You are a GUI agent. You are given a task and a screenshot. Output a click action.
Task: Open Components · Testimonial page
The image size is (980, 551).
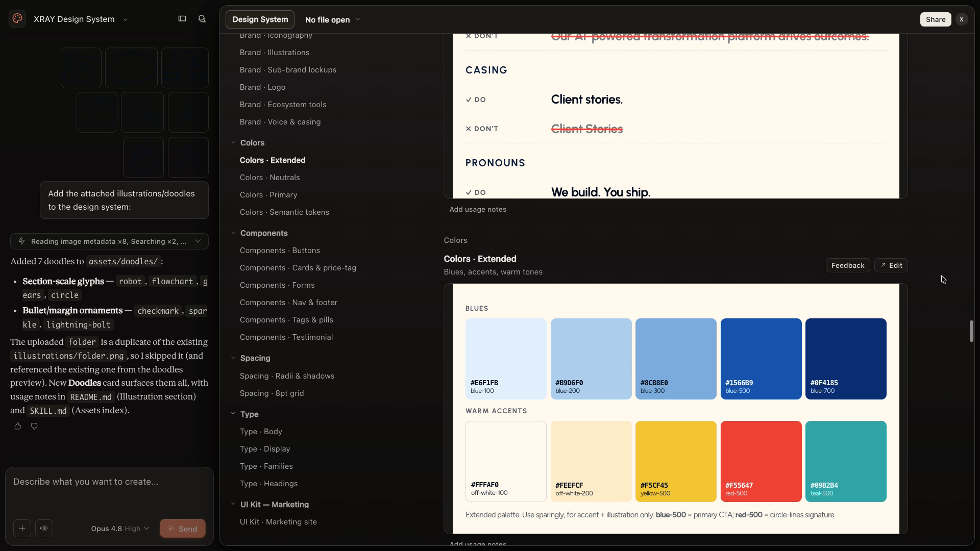click(x=286, y=337)
